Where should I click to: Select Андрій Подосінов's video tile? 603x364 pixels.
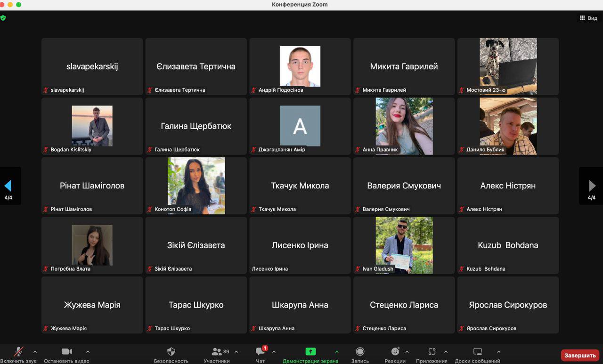(x=300, y=66)
